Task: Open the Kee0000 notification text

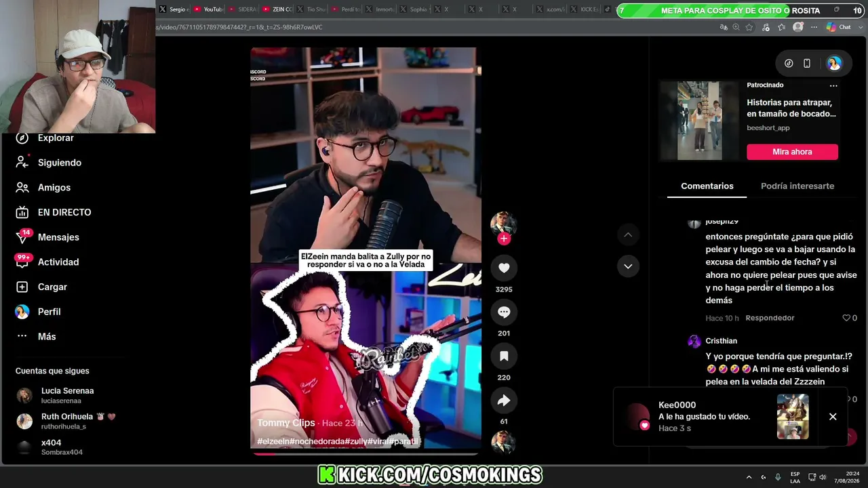Action: 704,417
